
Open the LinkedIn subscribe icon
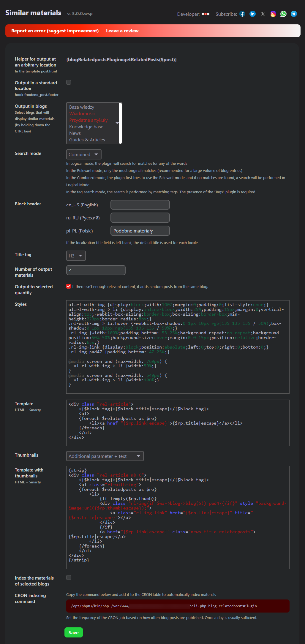click(253, 14)
